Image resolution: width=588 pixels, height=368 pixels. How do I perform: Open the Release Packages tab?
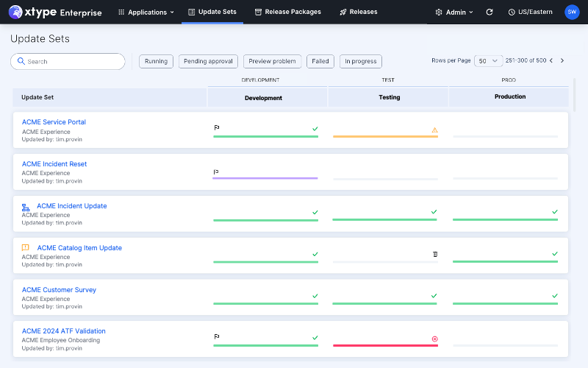pyautogui.click(x=287, y=12)
